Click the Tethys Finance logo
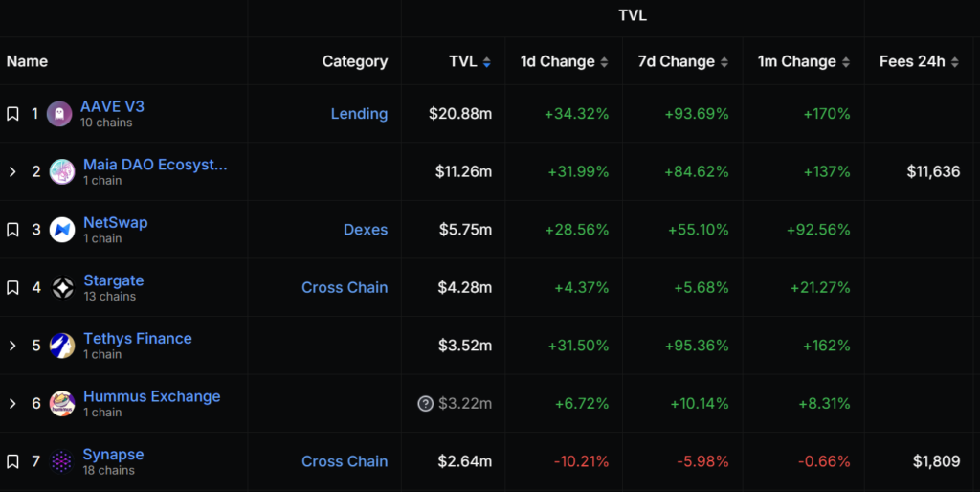The width and height of the screenshot is (980, 492). [62, 346]
